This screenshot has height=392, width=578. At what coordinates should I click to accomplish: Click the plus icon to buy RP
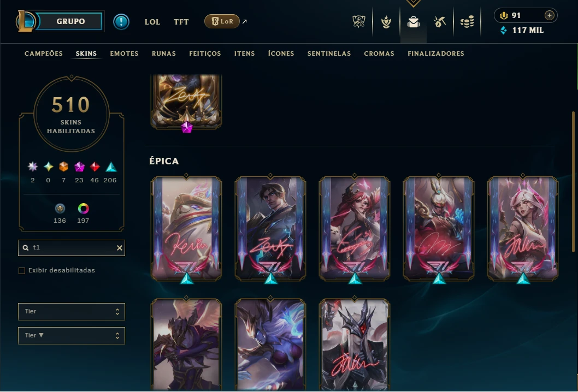tap(549, 15)
